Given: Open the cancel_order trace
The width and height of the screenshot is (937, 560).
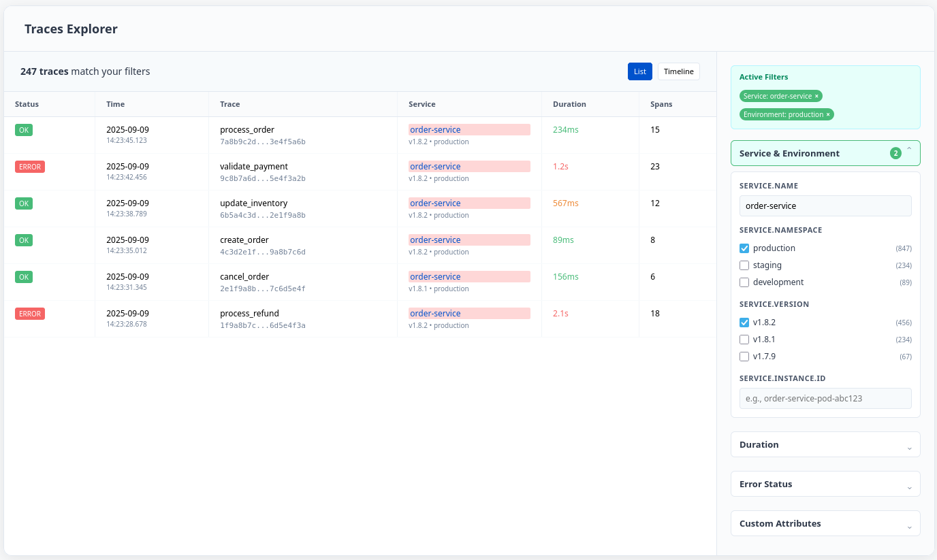Looking at the screenshot, I should tap(244, 277).
